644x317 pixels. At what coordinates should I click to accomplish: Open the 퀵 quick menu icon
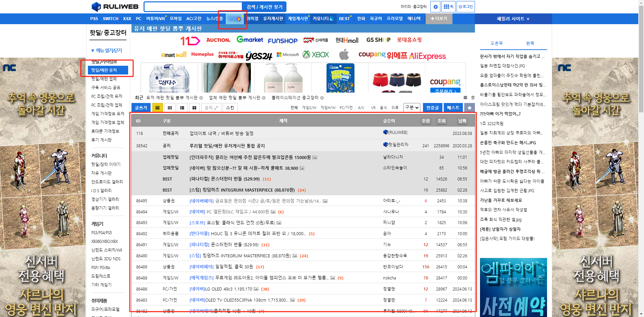pyautogui.click(x=448, y=6)
